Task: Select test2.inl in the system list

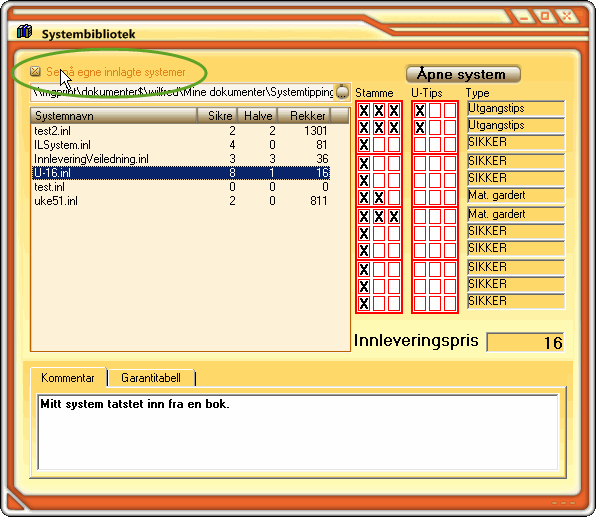Action: coord(181,131)
